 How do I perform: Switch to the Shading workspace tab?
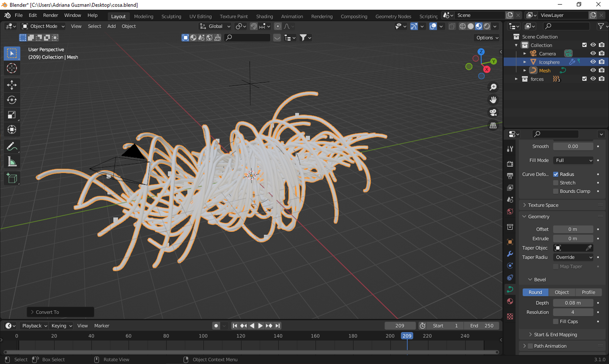(x=264, y=16)
